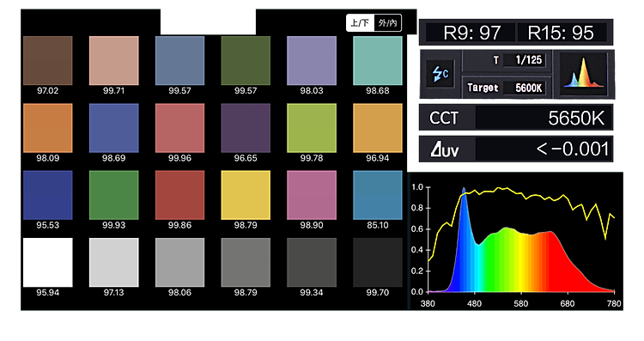Select the gray swatch scored 98.79

[246, 263]
